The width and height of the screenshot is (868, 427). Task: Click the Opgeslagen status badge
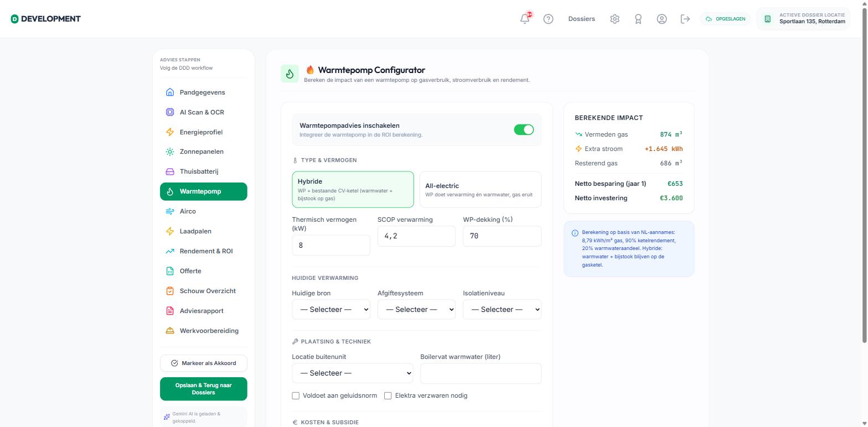[x=725, y=19]
